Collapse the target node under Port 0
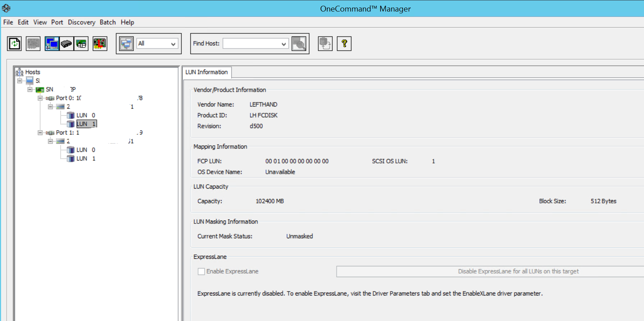644x321 pixels. tap(50, 107)
